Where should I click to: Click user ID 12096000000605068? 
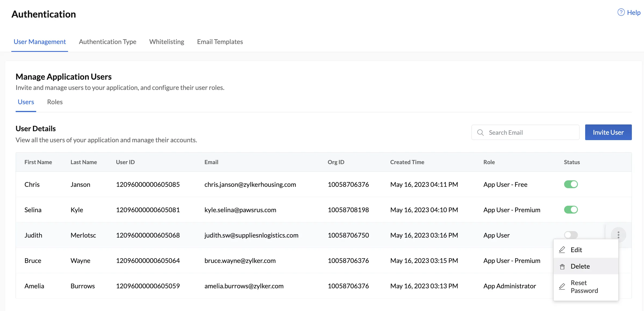[x=148, y=235]
